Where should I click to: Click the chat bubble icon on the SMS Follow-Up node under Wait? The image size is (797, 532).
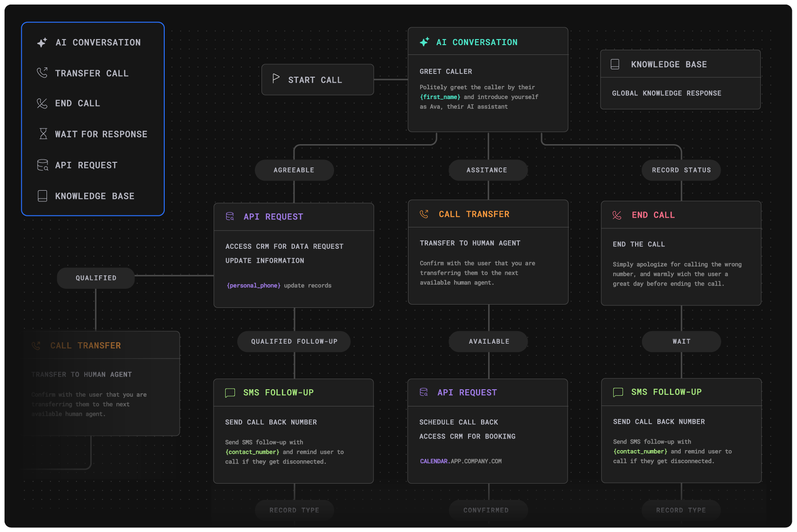(x=618, y=392)
